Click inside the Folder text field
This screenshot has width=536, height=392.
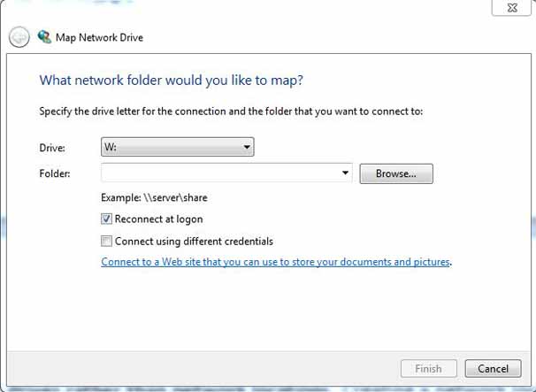tap(221, 173)
